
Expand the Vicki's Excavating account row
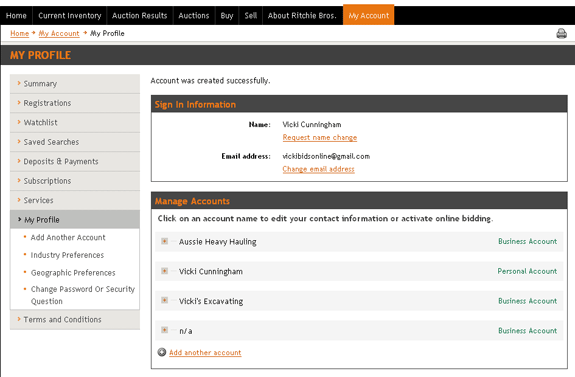[x=165, y=300]
